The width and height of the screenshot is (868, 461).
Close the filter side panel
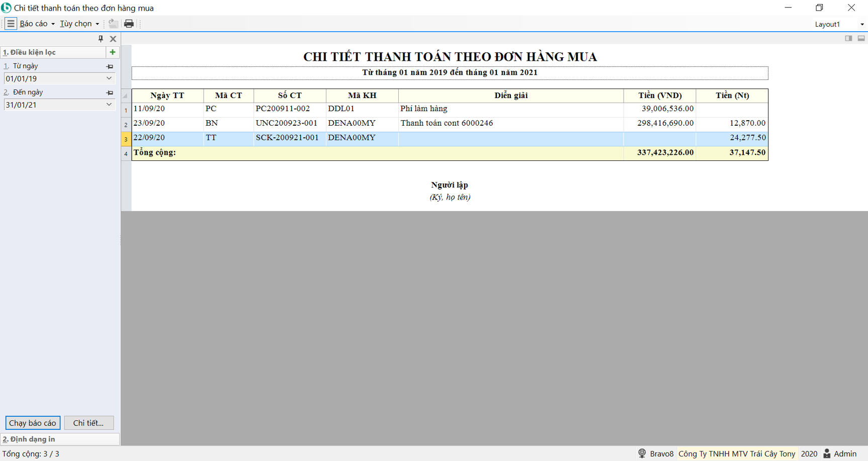click(x=113, y=39)
